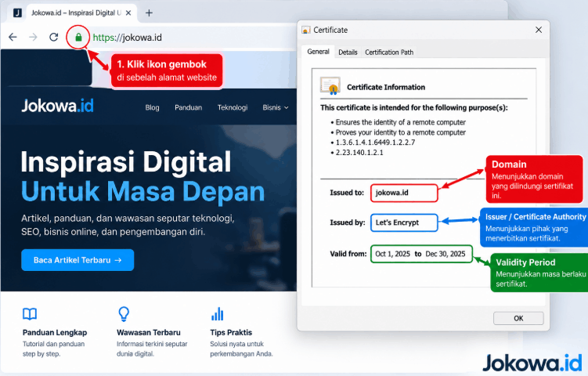Open a new tab with the plus button
Image resolution: width=588 pixels, height=376 pixels.
click(x=149, y=13)
